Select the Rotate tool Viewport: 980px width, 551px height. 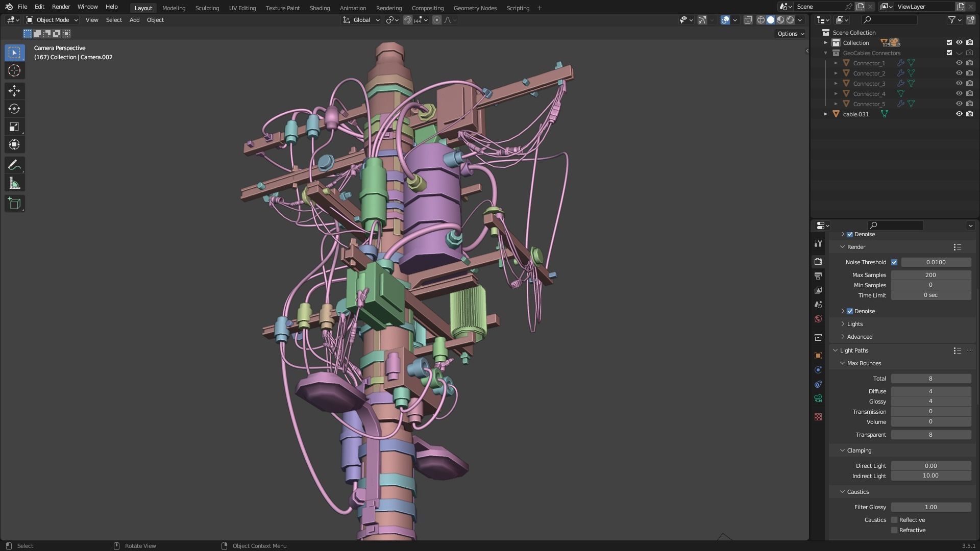point(14,109)
